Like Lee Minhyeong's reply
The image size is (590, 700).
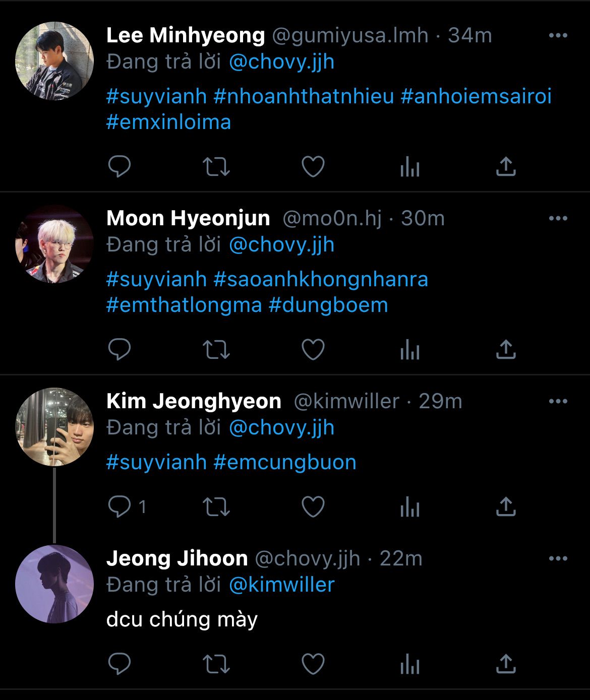313,167
